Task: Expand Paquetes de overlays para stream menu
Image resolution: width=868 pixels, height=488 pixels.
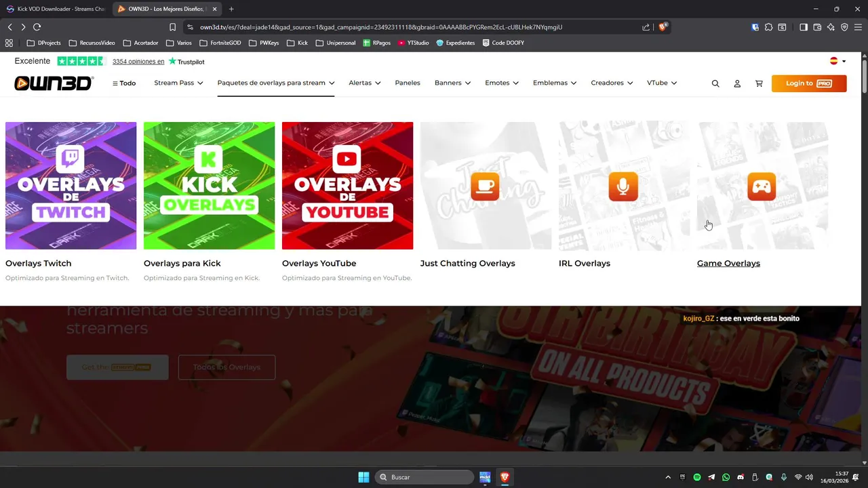Action: tap(276, 83)
